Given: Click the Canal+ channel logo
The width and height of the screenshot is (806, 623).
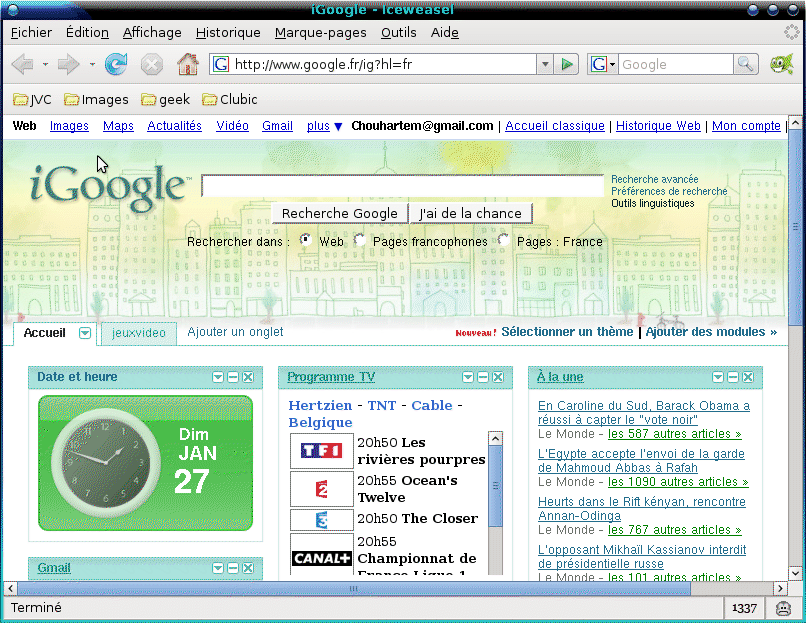Looking at the screenshot, I should pos(322,558).
